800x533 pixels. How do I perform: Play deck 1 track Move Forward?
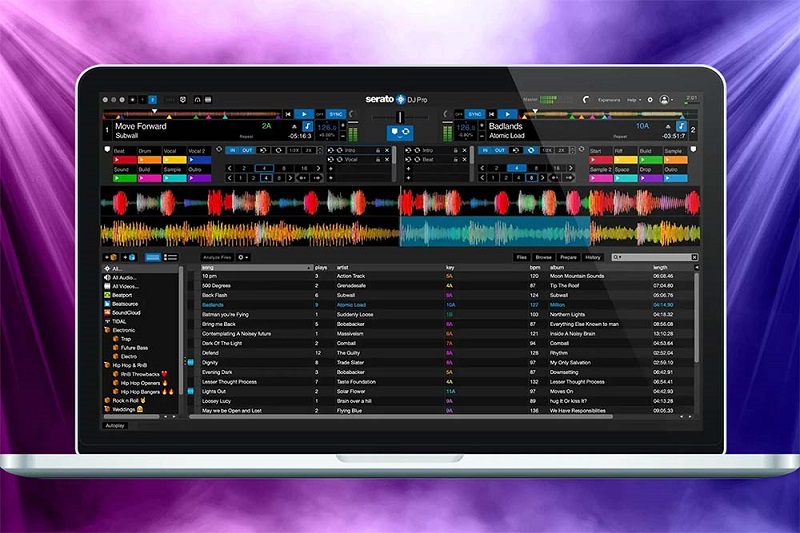tap(304, 114)
